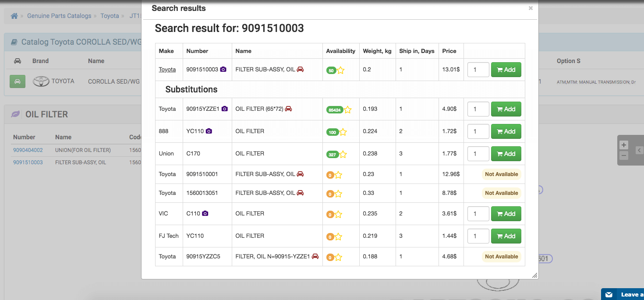Image resolution: width=644 pixels, height=300 pixels.
Task: Star the VIC C110 row
Action: (x=338, y=214)
